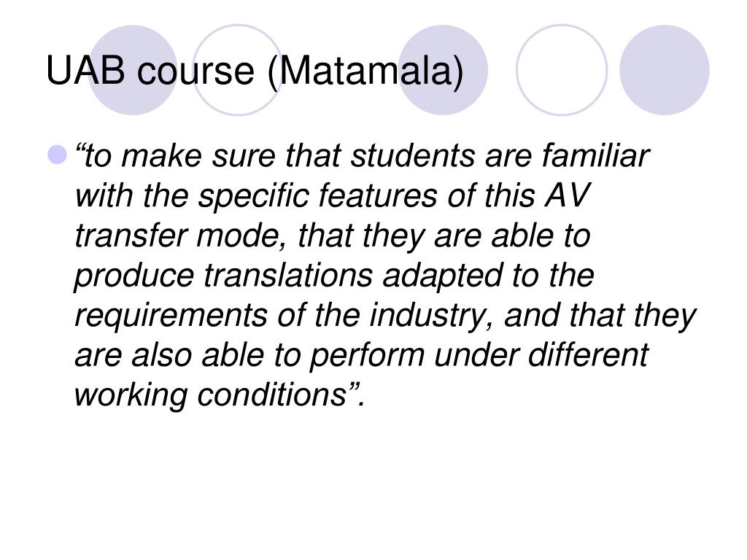Screen dimensions: 747x560
Task: Click the word "adapted" in the fourth line
Action: coord(443,276)
